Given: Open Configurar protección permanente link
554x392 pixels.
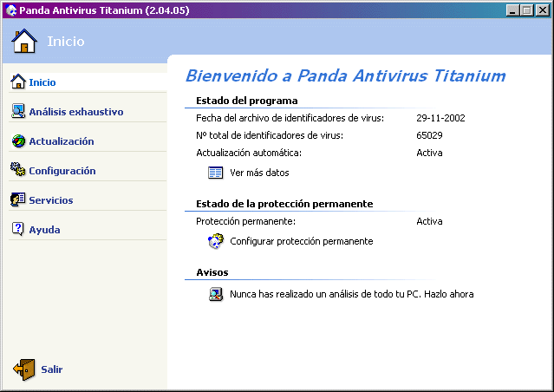Looking at the screenshot, I should click(x=302, y=241).
